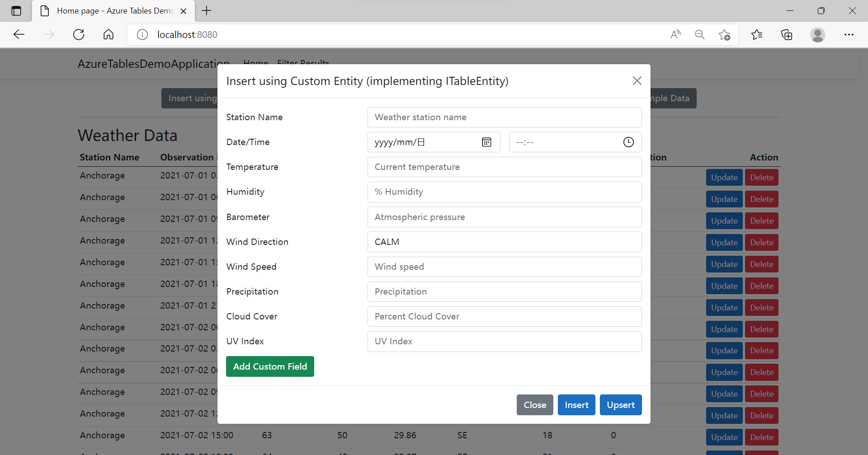868x455 pixels.
Task: Open the browser profile avatar
Action: [x=817, y=35]
